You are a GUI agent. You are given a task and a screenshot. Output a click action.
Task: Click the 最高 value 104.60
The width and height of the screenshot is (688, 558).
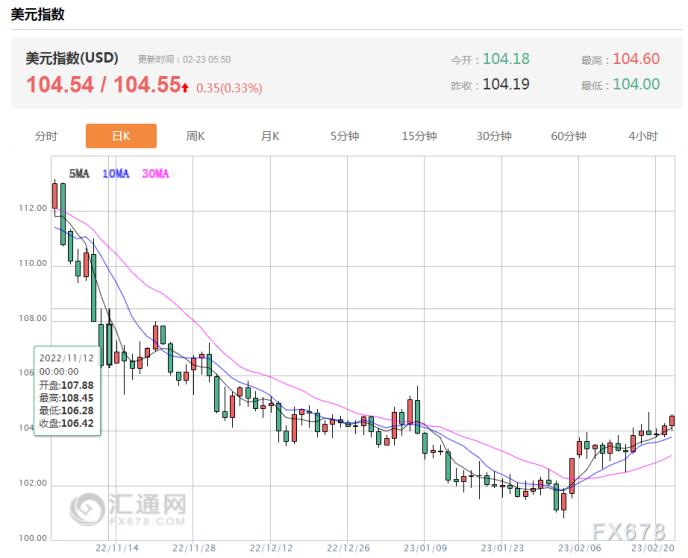636,59
